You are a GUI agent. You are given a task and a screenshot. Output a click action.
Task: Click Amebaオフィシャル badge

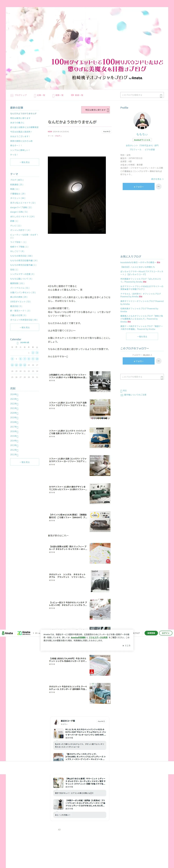tap(142, 140)
